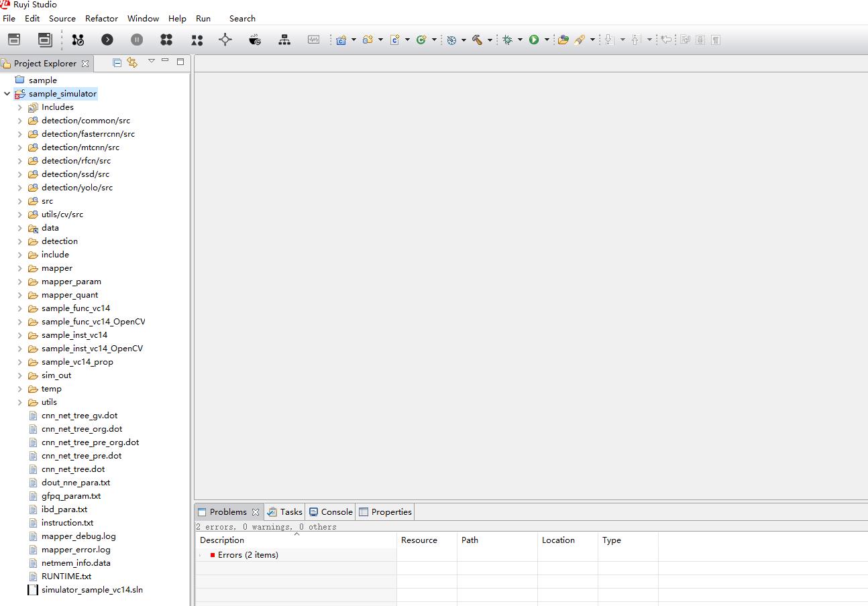Viewport: 868px width, 606px height.
Task: Click the gray circular pause icon
Action: [137, 40]
